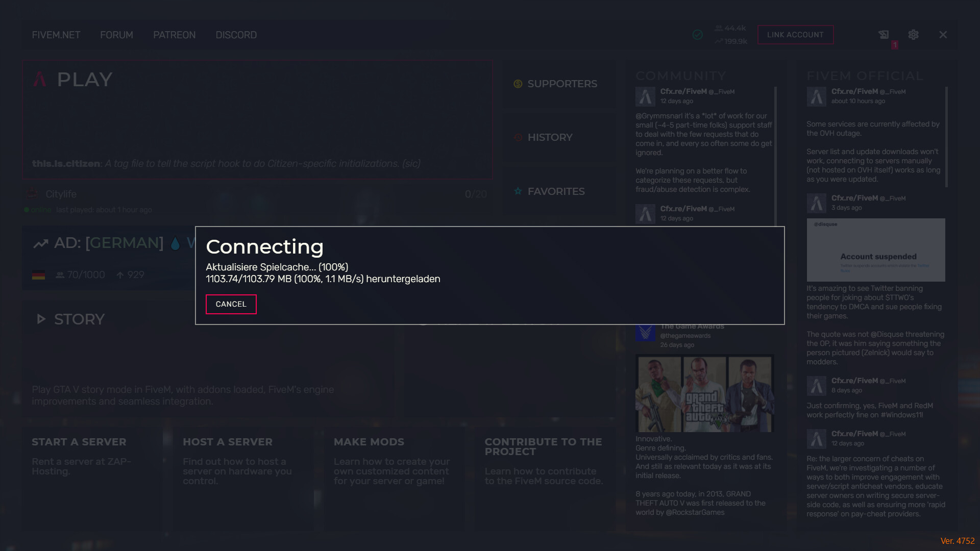Click the German flag icon on the AD server
The width and height of the screenshot is (980, 551).
pos(39,274)
